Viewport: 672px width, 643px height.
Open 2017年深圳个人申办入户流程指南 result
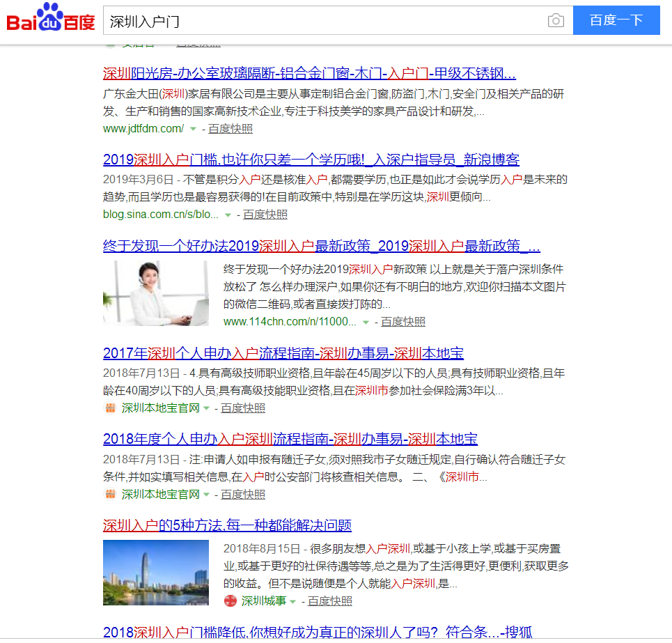(283, 353)
